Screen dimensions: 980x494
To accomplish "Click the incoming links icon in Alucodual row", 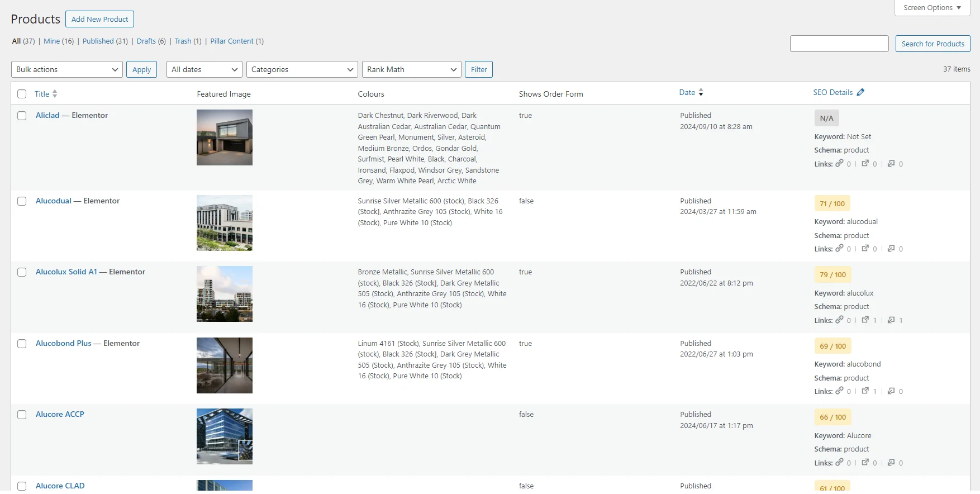I will pos(891,248).
